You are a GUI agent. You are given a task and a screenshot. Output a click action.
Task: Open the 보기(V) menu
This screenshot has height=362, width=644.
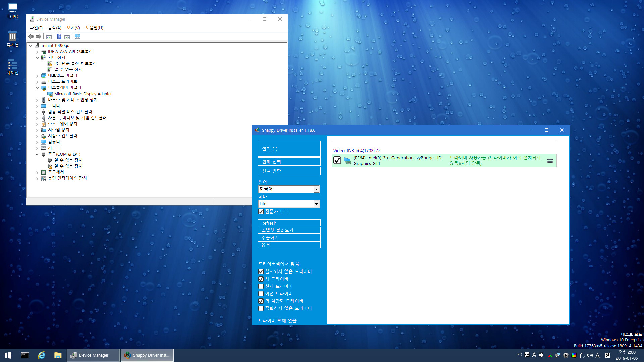coord(73,28)
